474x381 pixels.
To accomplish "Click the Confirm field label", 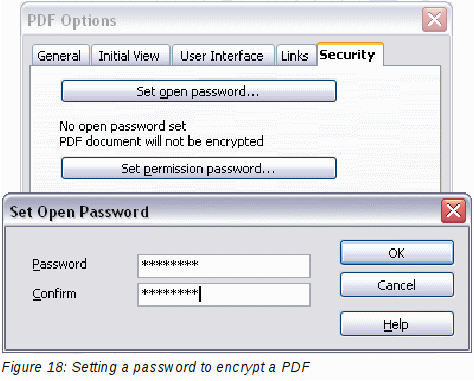I will [54, 294].
